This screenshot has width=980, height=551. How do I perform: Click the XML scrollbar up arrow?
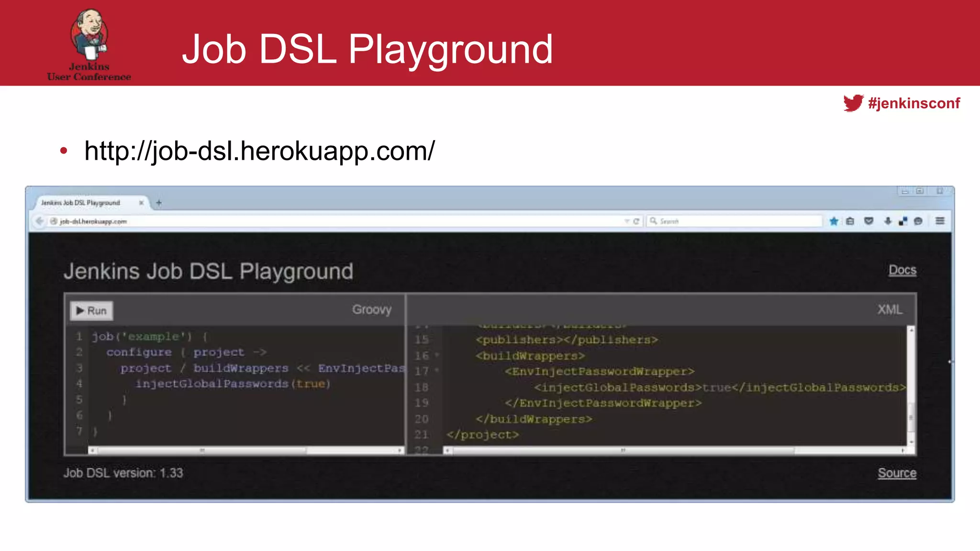click(x=912, y=330)
